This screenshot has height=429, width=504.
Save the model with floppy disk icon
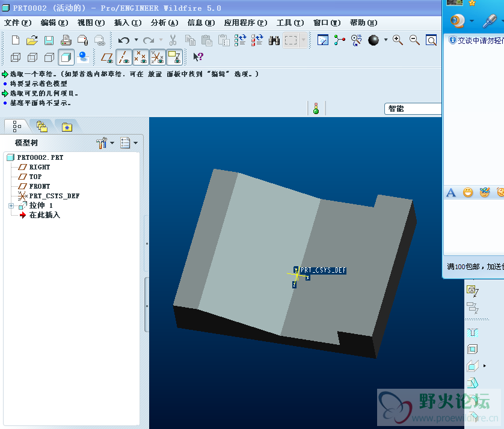click(49, 40)
